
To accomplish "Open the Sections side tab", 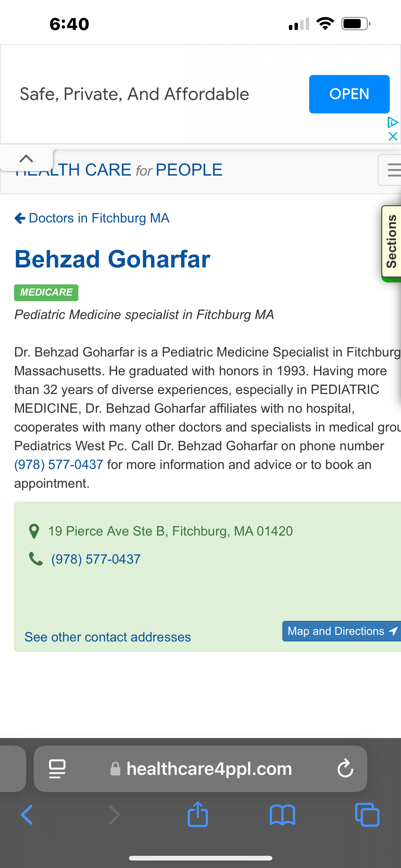I will [392, 242].
